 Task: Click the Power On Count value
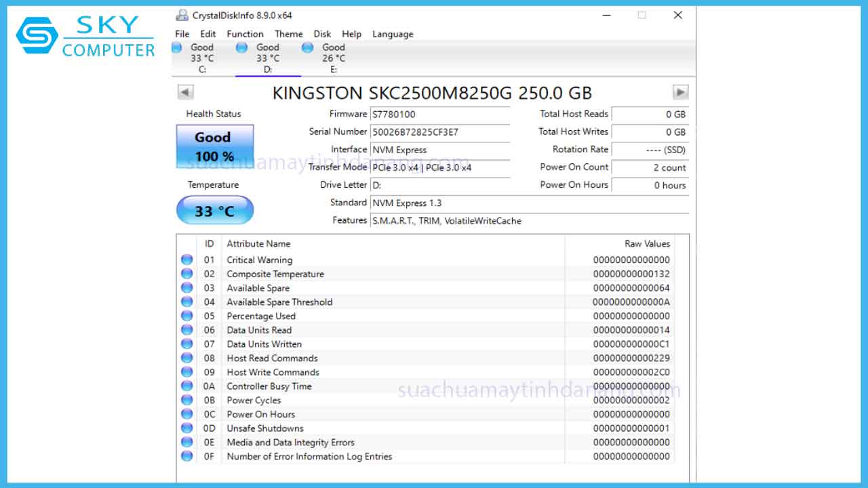650,167
